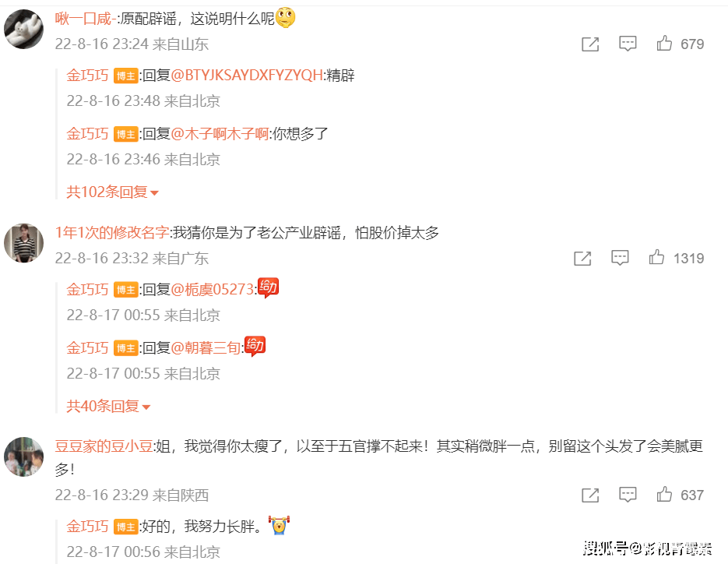Viewport: 728px width, 564px height.
Task: Reply to the 1年1次的修改名字 comment
Action: coord(620,257)
